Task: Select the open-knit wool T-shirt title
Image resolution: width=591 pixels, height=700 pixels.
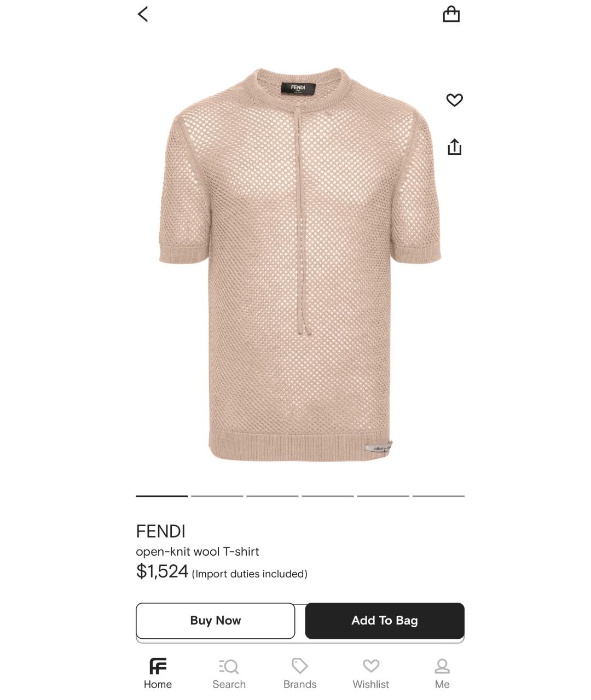Action: point(198,551)
